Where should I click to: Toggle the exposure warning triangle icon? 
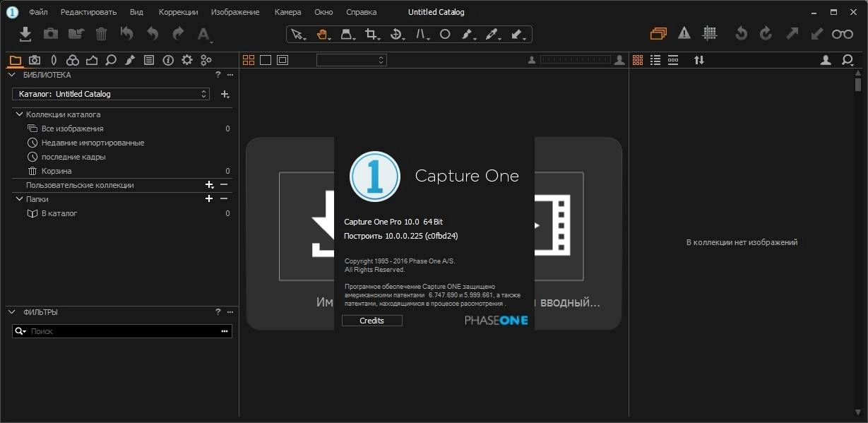coord(684,33)
